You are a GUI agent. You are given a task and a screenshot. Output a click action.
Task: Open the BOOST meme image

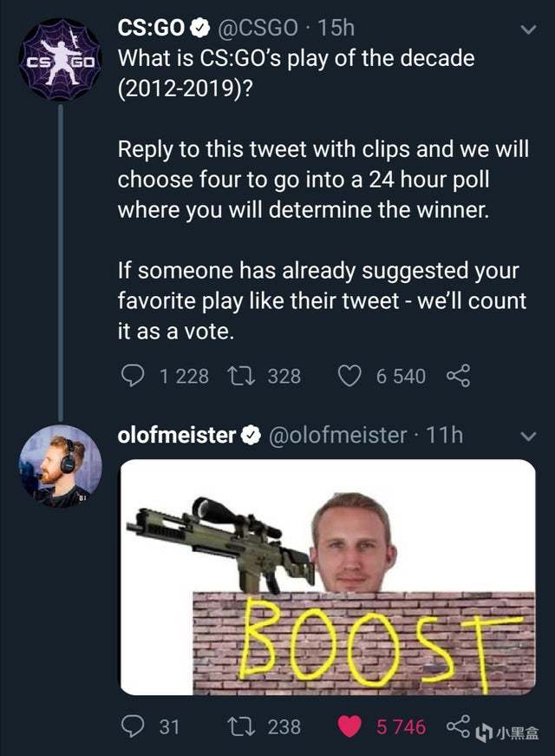[328, 577]
